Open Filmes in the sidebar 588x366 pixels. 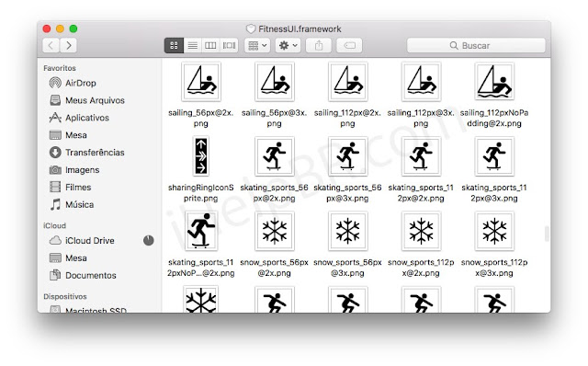[70, 187]
